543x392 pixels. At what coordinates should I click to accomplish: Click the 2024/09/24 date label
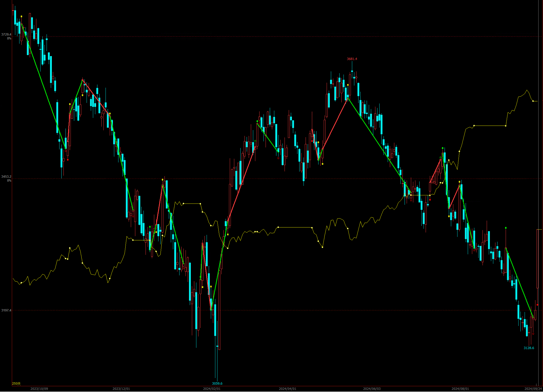[x=533, y=389]
